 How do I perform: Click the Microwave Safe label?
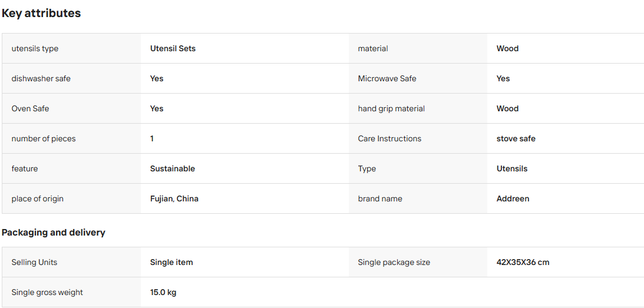tap(387, 78)
